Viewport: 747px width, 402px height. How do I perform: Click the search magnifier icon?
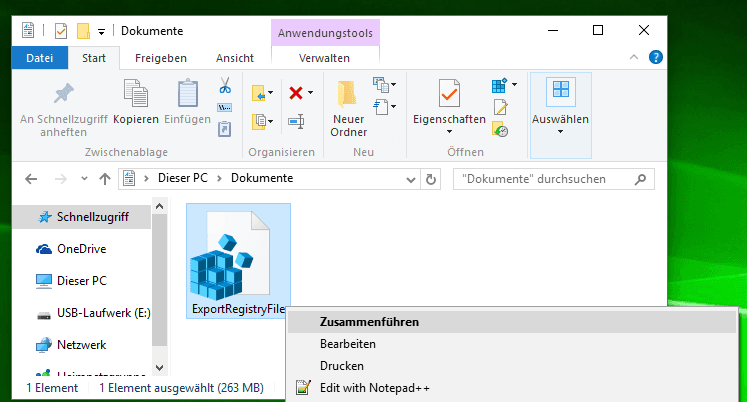(x=640, y=179)
